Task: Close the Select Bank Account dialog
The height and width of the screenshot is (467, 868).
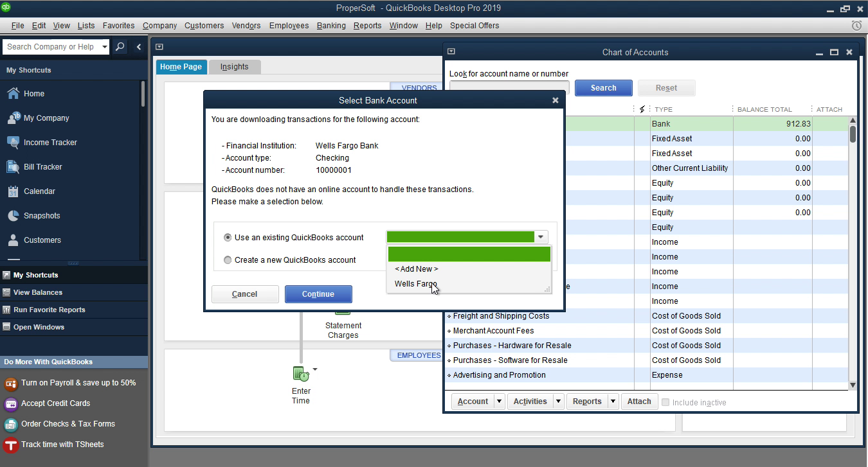Action: tap(556, 101)
